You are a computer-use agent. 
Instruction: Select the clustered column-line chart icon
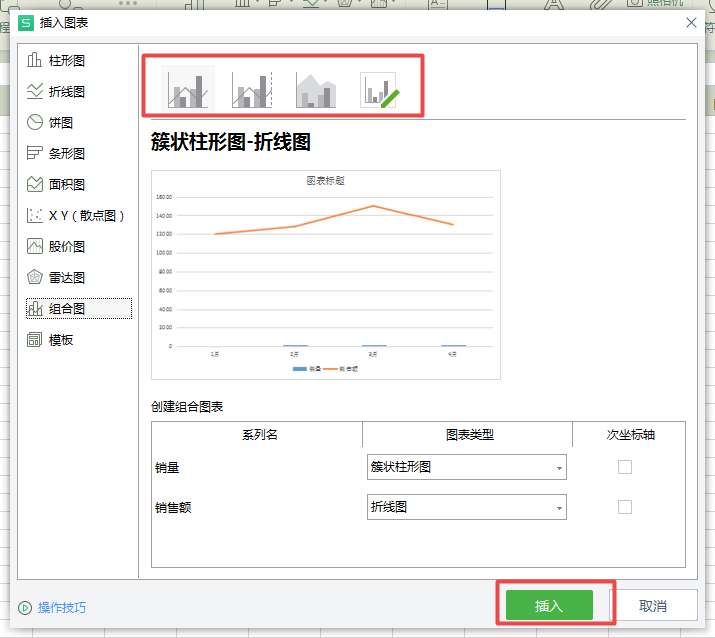click(187, 89)
